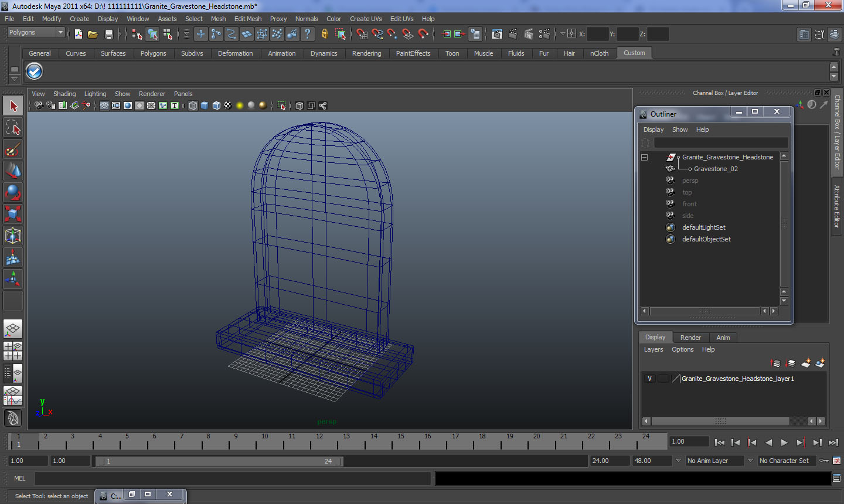Click the Save Scene disk icon
Screen dimensions: 844x504
point(108,34)
